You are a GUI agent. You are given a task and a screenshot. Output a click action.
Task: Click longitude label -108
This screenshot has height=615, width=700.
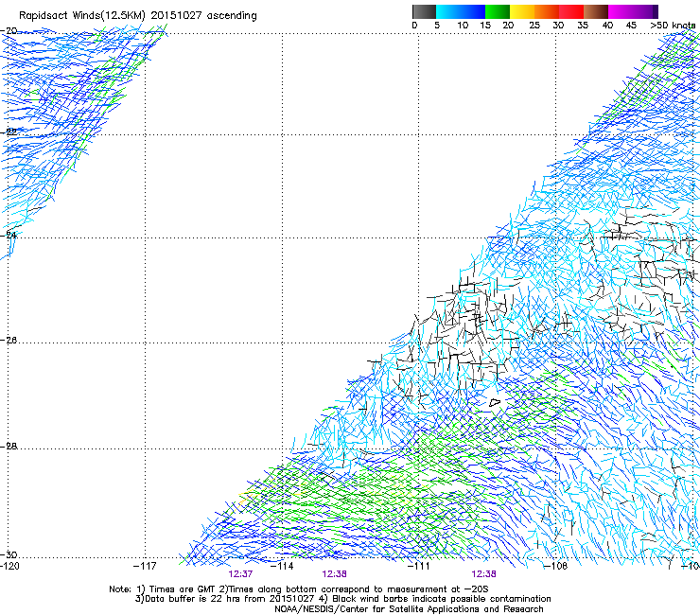pyautogui.click(x=555, y=566)
